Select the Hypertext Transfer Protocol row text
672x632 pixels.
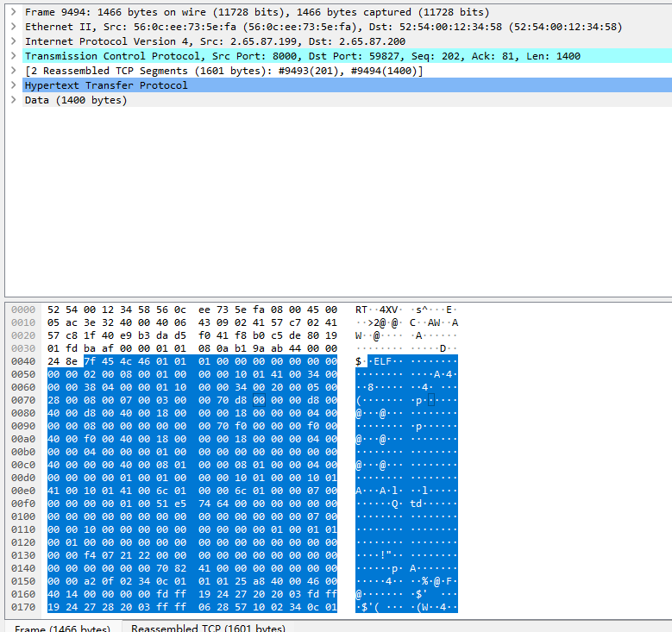pyautogui.click(x=105, y=85)
